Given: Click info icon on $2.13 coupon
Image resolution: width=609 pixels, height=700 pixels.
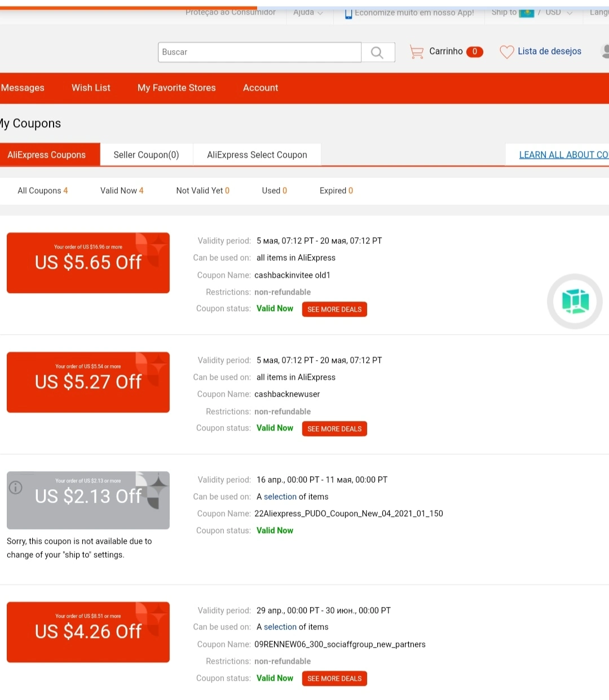Looking at the screenshot, I should (x=16, y=488).
